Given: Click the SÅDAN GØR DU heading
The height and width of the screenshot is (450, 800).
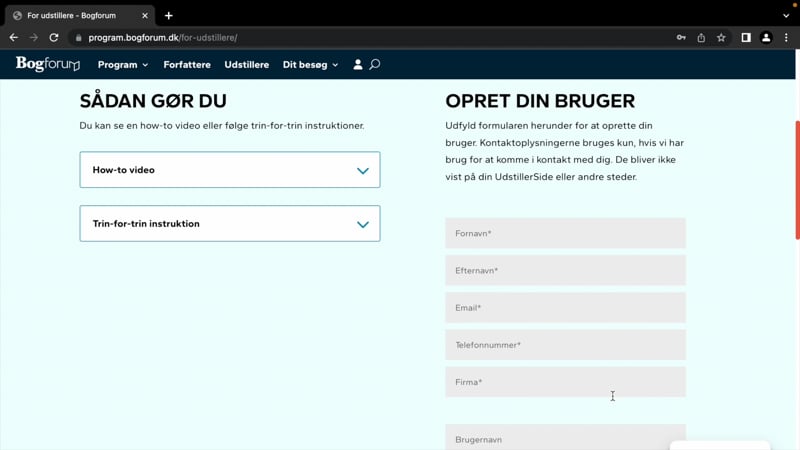Looking at the screenshot, I should click(153, 101).
